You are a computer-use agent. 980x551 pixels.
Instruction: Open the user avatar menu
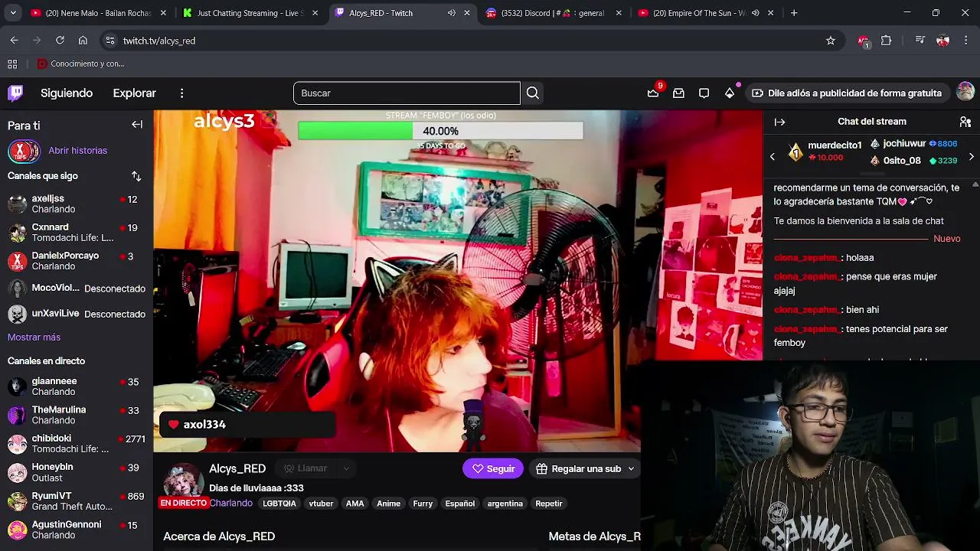pos(965,93)
